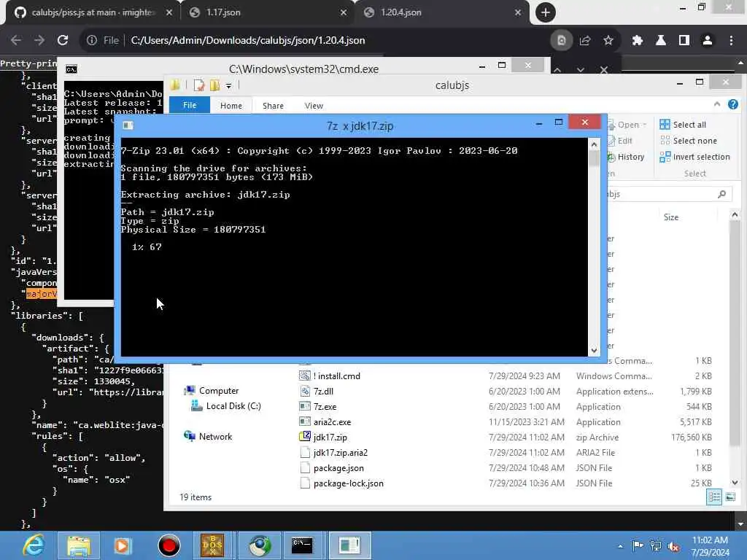The height and width of the screenshot is (560, 747).
Task: Click Edit in the Explorer ribbon
Action: click(x=620, y=141)
